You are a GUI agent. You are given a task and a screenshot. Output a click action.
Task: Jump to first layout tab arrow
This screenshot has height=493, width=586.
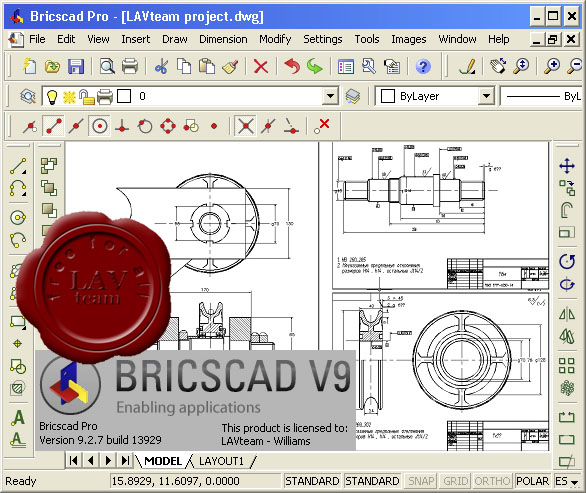click(74, 460)
